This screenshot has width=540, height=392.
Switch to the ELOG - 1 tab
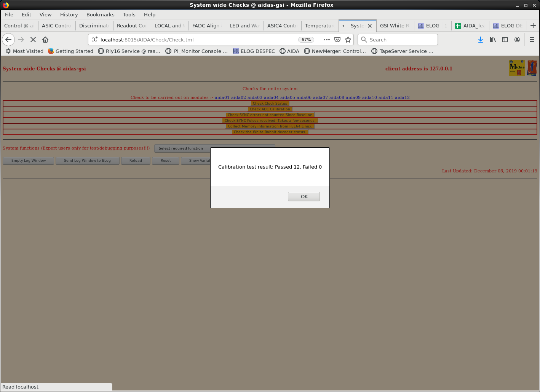[433, 26]
